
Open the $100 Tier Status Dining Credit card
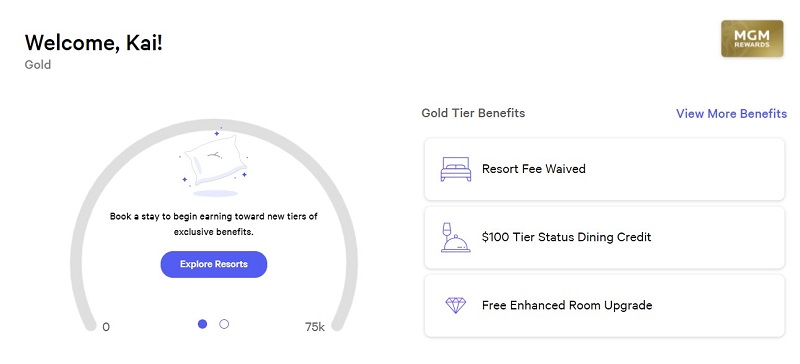(604, 237)
